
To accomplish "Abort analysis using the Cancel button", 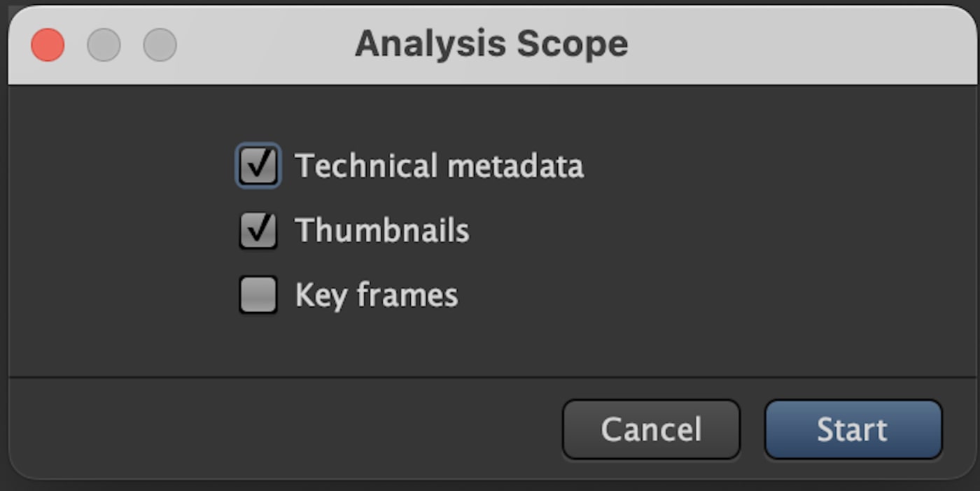I will [651, 429].
